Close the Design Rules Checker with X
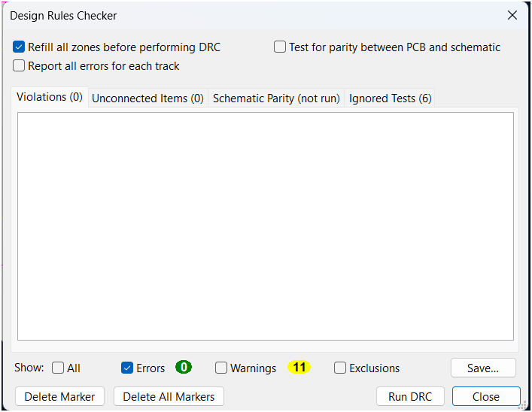Image resolution: width=532 pixels, height=412 pixels. pyautogui.click(x=512, y=15)
